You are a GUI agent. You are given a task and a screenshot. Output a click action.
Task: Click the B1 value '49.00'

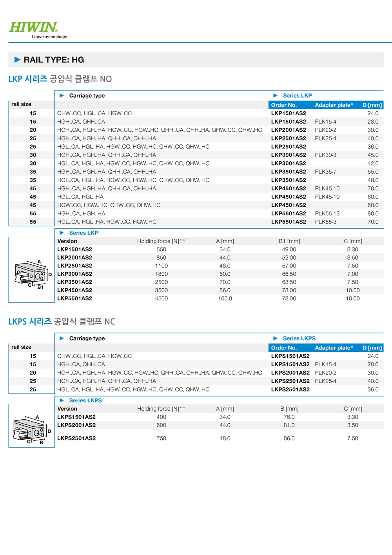[x=289, y=249]
